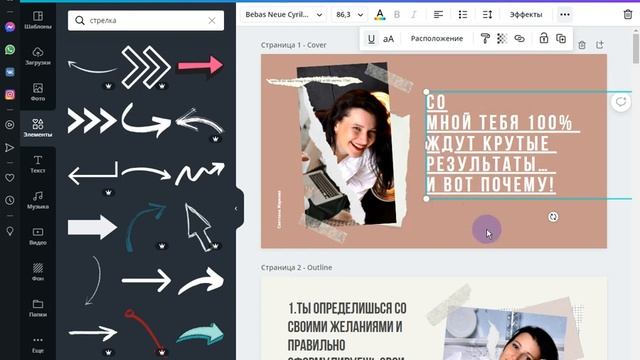Open the WhatsApp icon in left dock
The height and width of the screenshot is (360, 640).
10,49
